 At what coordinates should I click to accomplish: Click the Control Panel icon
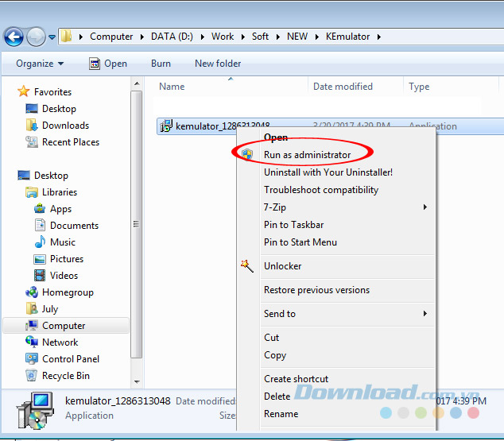point(32,359)
